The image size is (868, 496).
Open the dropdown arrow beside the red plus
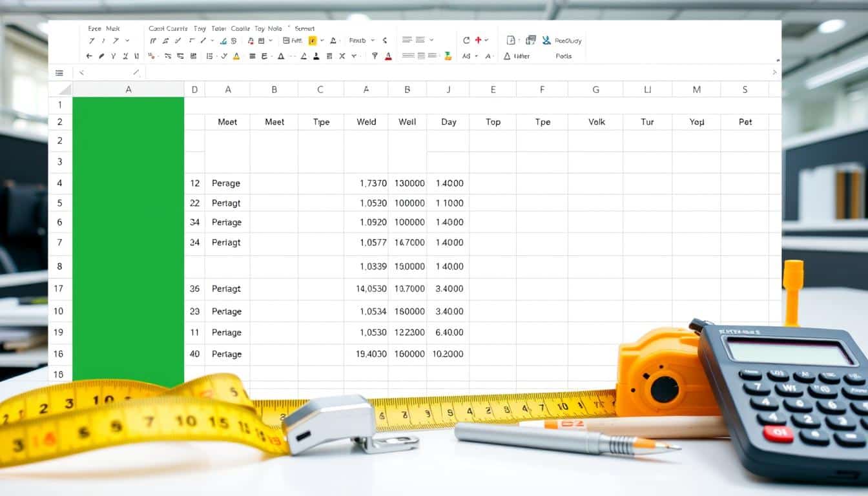486,40
